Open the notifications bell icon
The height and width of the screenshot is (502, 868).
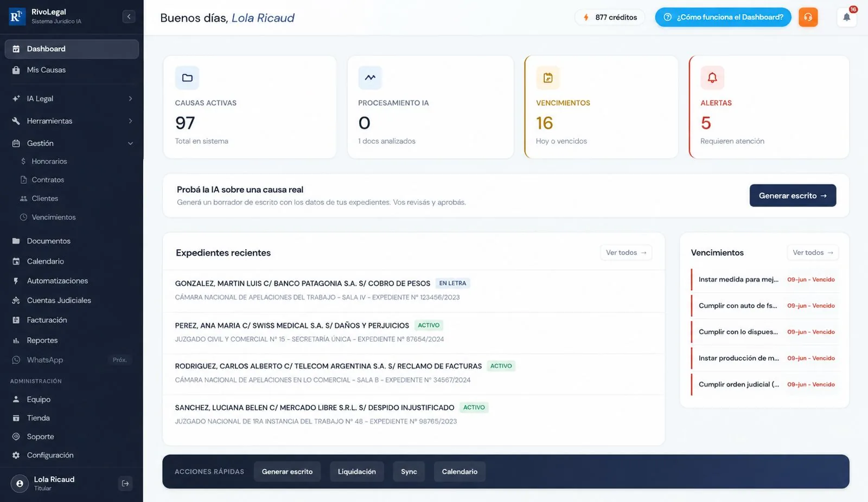[846, 17]
